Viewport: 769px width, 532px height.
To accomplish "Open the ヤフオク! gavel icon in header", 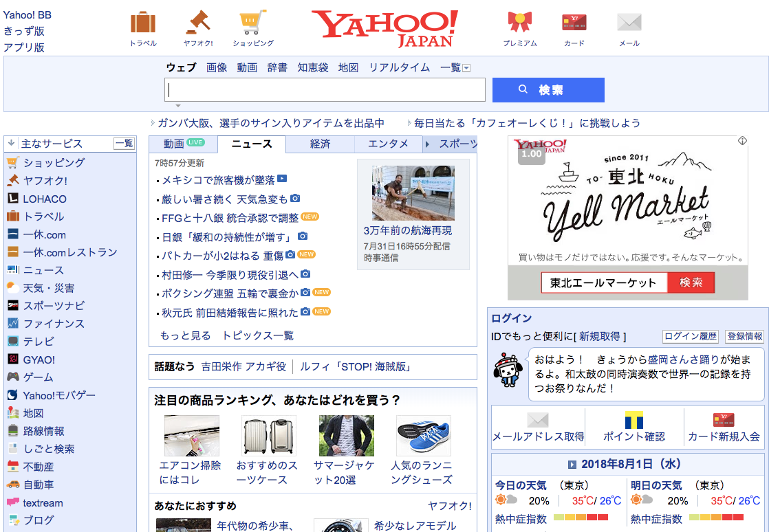I will coord(198,23).
